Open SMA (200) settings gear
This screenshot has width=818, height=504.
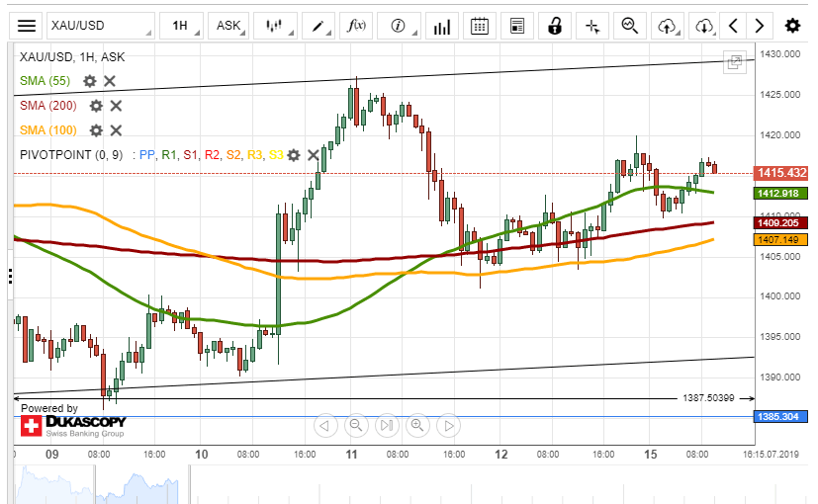[96, 106]
